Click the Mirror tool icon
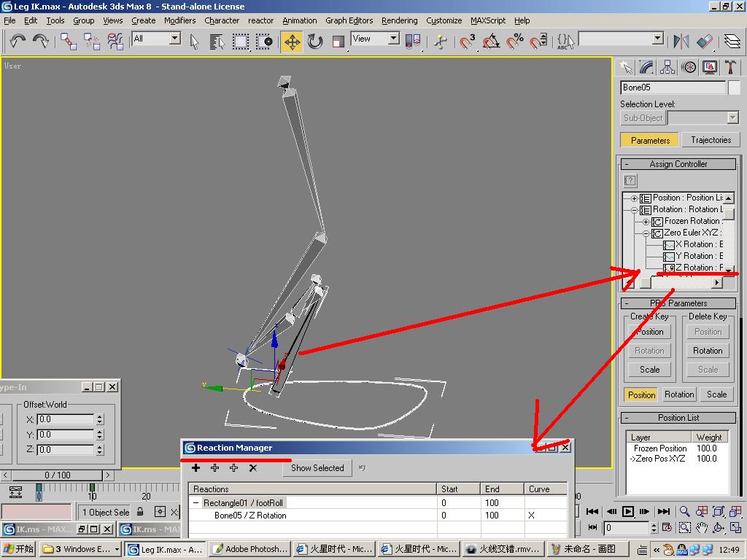 pos(681,42)
